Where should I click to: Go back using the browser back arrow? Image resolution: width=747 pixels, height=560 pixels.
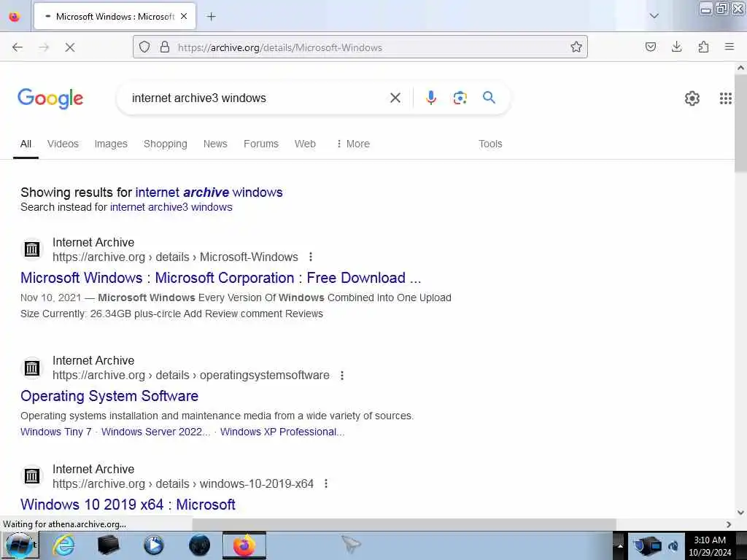click(x=18, y=47)
